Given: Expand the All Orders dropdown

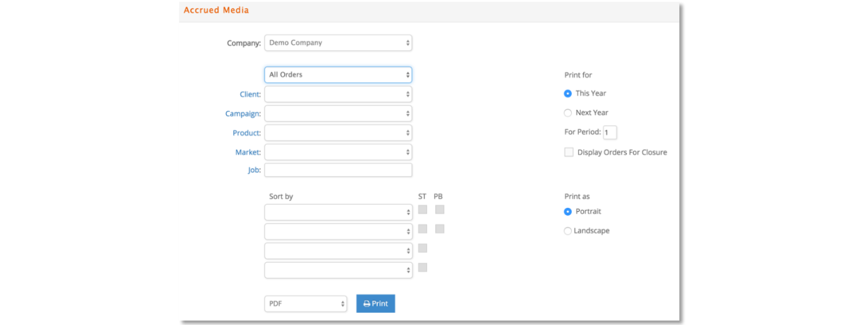Looking at the screenshot, I should (x=338, y=75).
